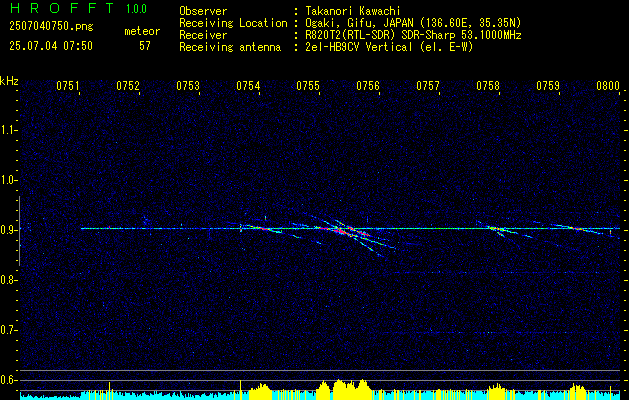Click the 0752 time axis marker
Image resolution: width=629 pixels, height=400 pixels.
128,86
